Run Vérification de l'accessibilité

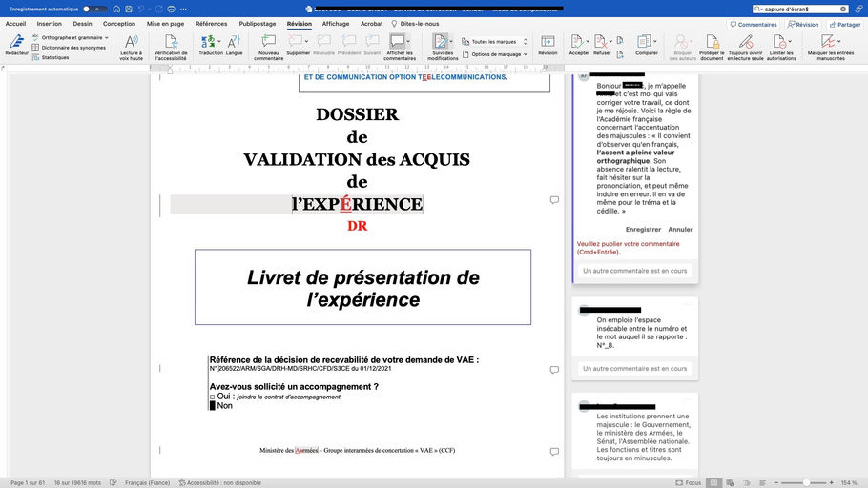pos(171,47)
